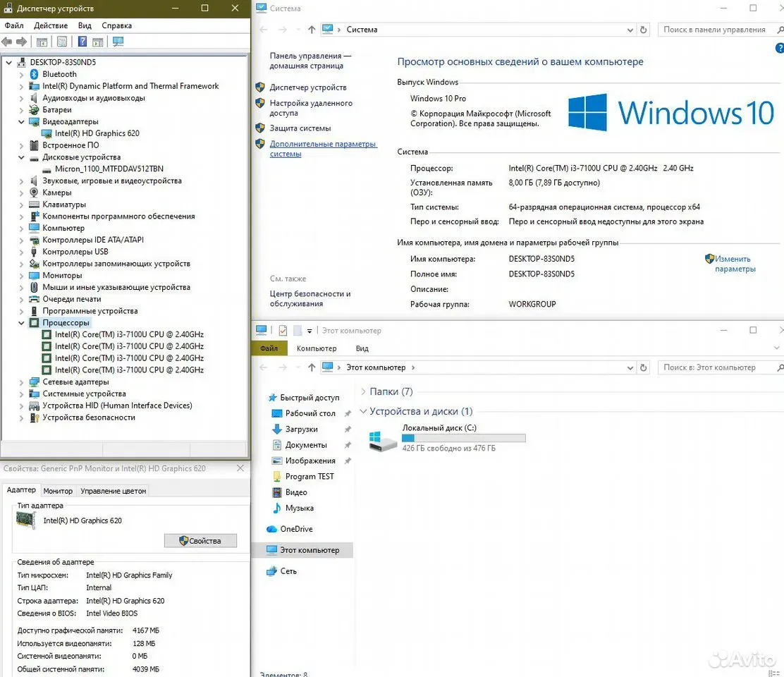
Task: Click the Процессоры category icon
Action: tap(34, 323)
